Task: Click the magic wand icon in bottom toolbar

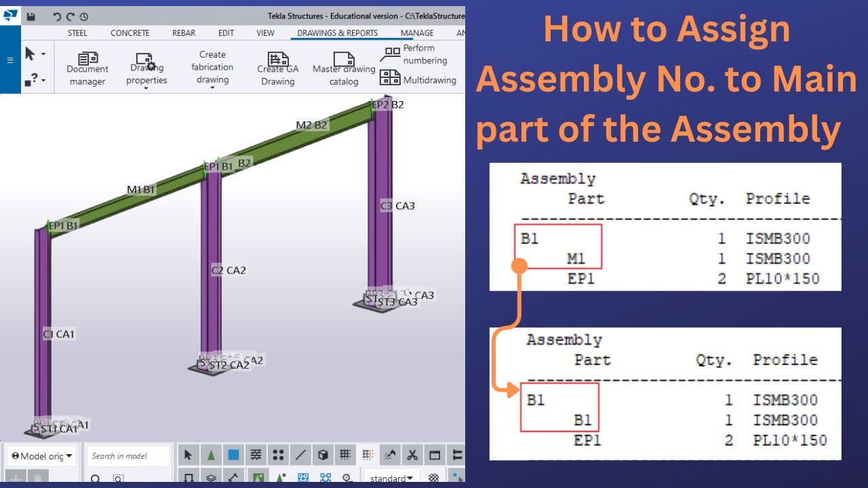Action: (x=389, y=455)
